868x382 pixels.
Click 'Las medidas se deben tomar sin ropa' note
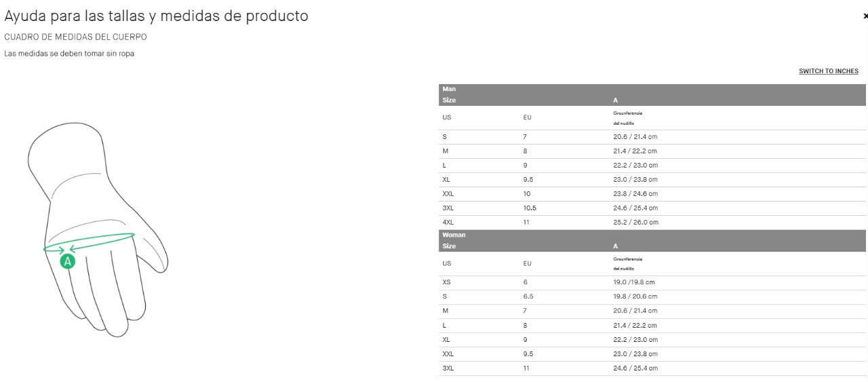pyautogui.click(x=68, y=54)
